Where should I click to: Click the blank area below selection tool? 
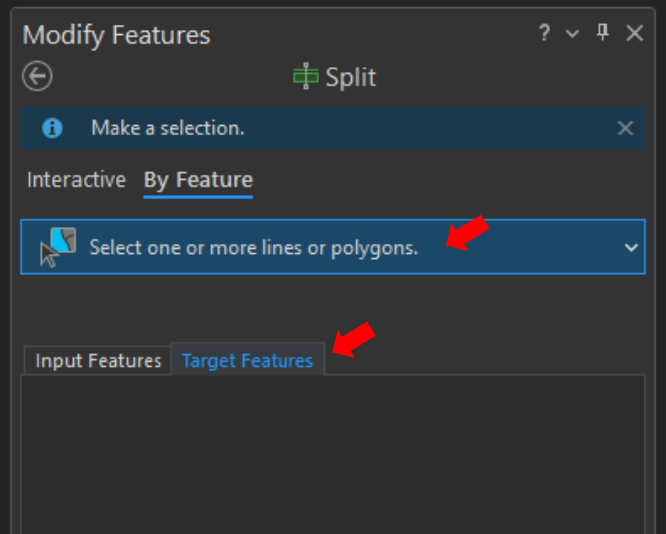pos(333,308)
